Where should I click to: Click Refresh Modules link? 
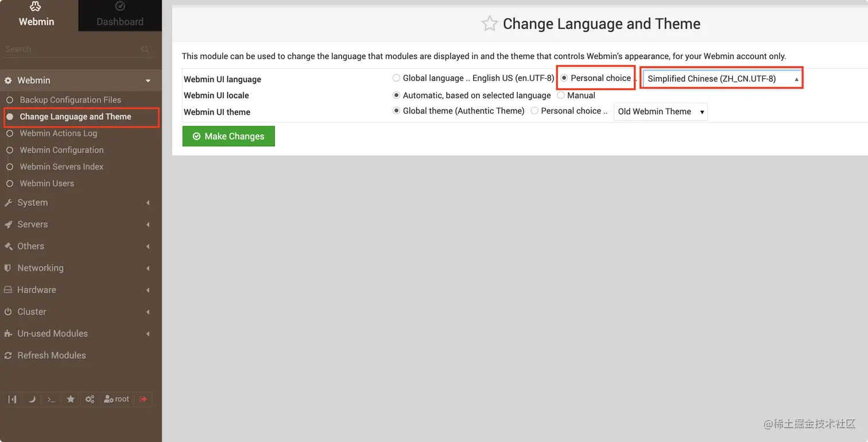click(x=52, y=355)
